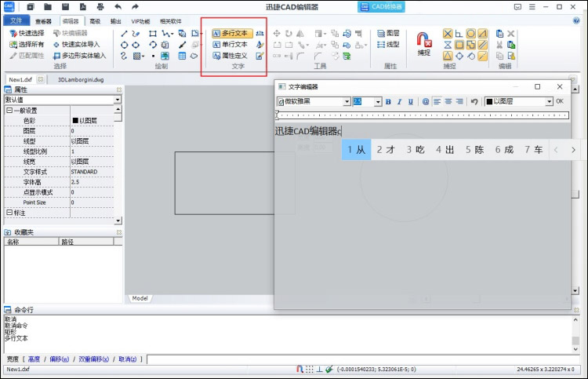This screenshot has height=379, width=588.
Task: Insert special symbol with the @ icon
Action: coord(425,102)
